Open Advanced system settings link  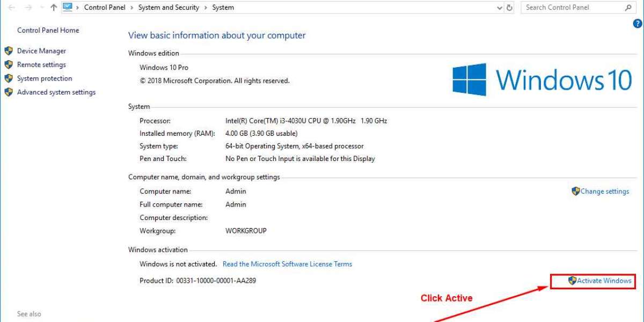(x=56, y=92)
